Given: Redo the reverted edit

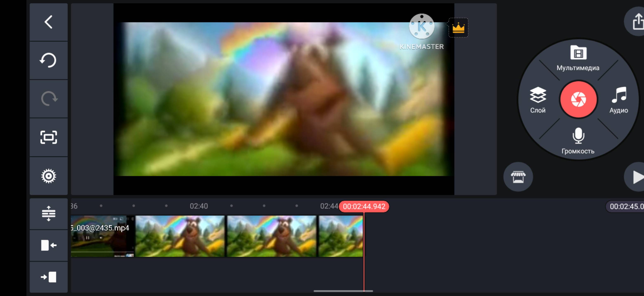Looking at the screenshot, I should click(48, 99).
